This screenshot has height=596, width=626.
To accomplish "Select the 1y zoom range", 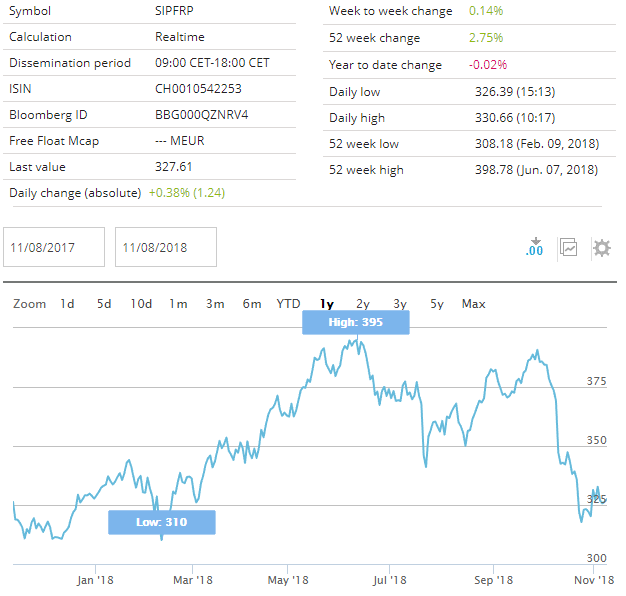I will coord(327,304).
